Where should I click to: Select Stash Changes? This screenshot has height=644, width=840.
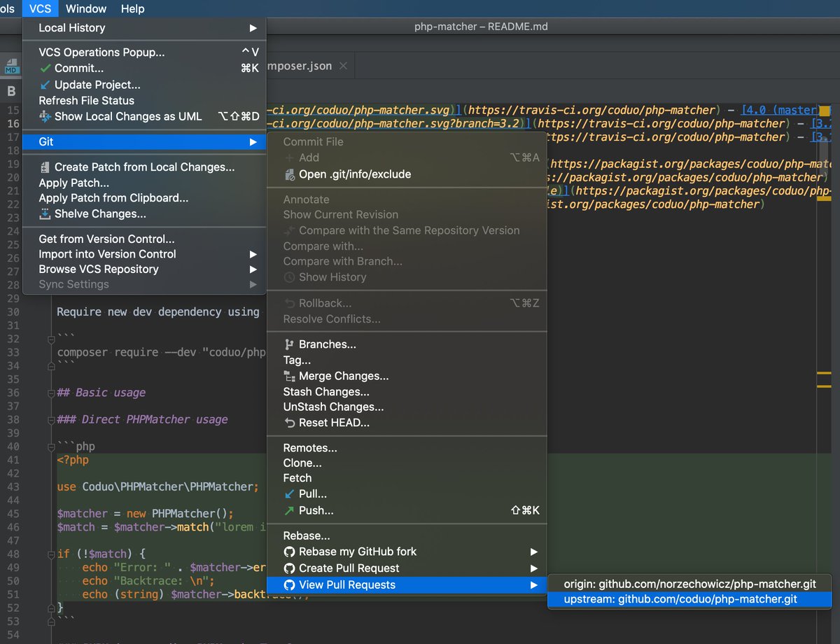point(407,392)
